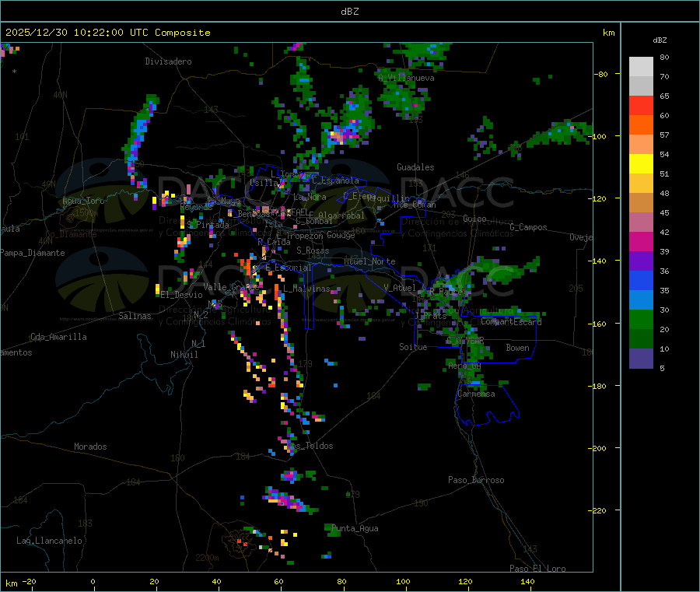Click the Paso_Barroso map label
The width and height of the screenshot is (700, 592).
[x=476, y=480]
